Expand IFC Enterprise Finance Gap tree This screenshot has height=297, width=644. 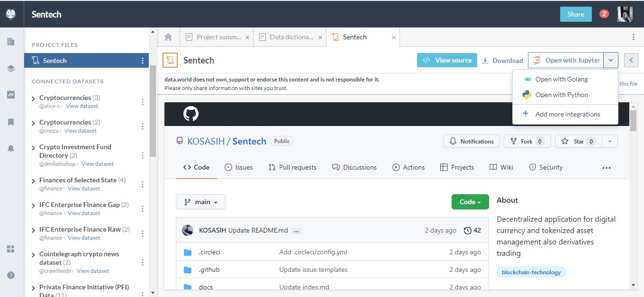tap(34, 206)
